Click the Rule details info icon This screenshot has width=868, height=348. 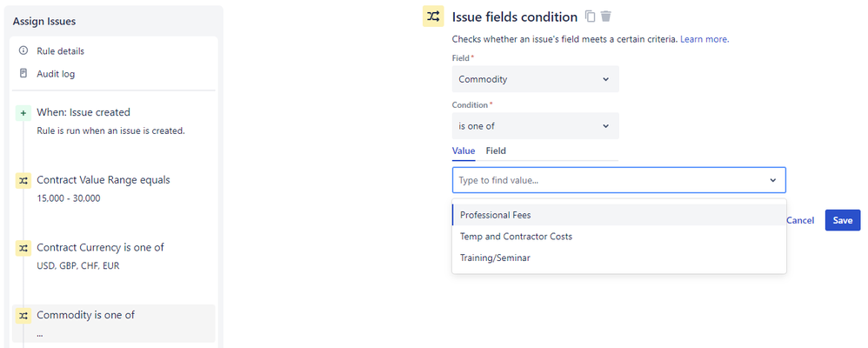click(x=23, y=51)
